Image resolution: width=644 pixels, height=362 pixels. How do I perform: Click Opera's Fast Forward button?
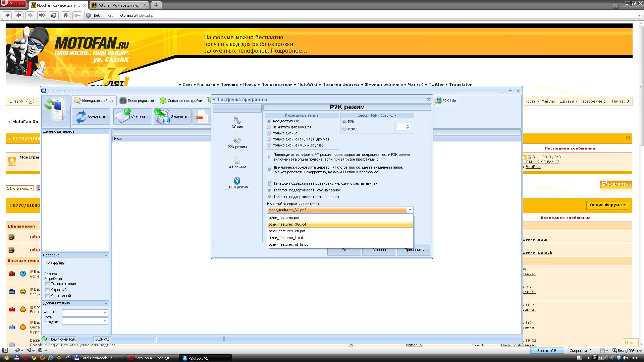point(42,15)
